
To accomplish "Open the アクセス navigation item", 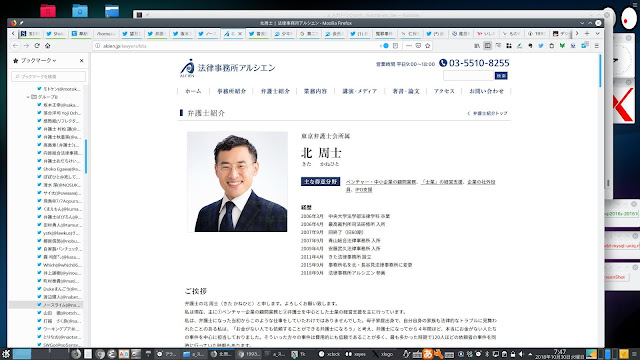I will [444, 91].
